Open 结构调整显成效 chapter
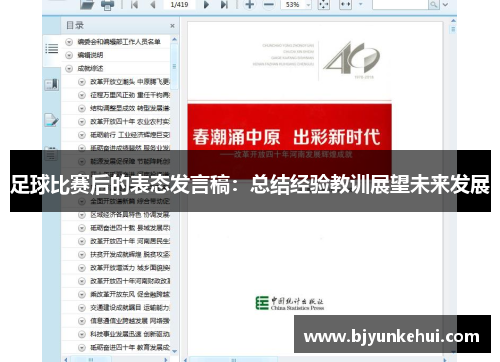Viewport: 500px width, 362px height. point(130,109)
